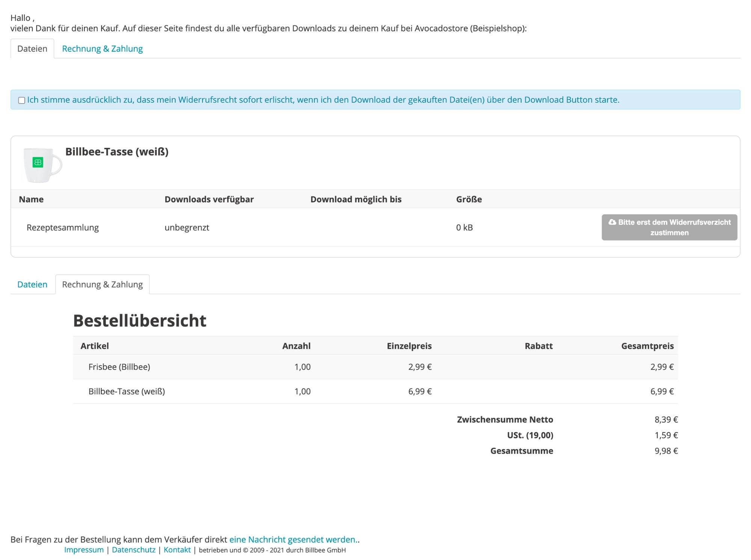This screenshot has height=560, width=751.
Task: Open the Datenschutz link
Action: [x=134, y=550]
